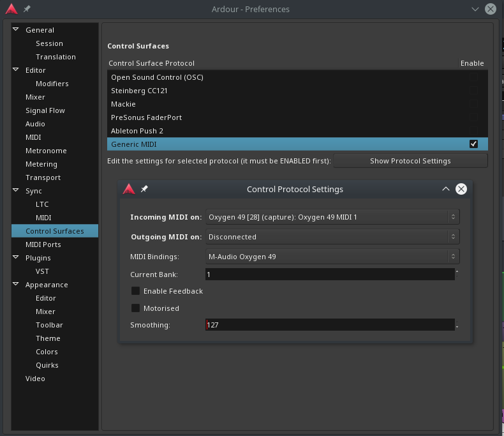Disable the Generic MIDI enable checkbox
The height and width of the screenshot is (436, 504).
[473, 144]
